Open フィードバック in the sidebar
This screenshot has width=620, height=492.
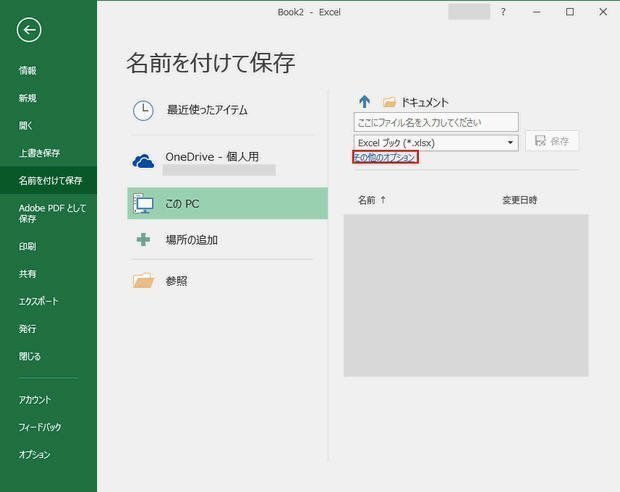(40, 427)
